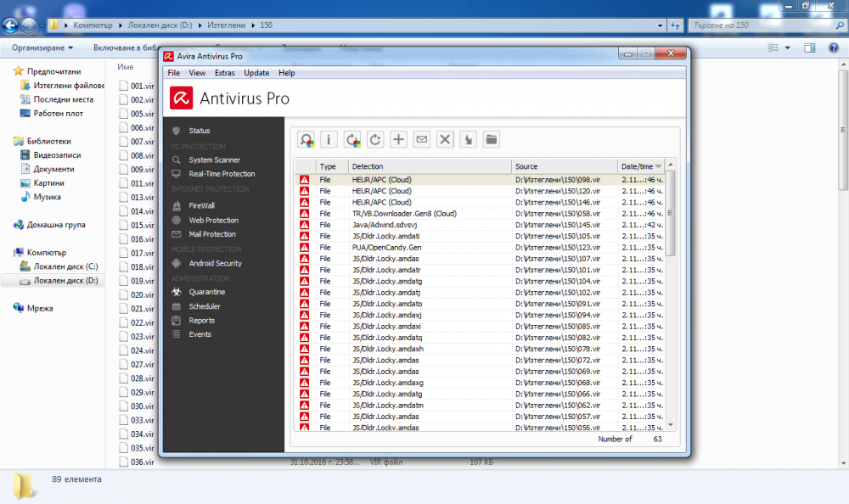Image resolution: width=849 pixels, height=504 pixels.
Task: Sort list by Type column header
Action: (x=332, y=166)
